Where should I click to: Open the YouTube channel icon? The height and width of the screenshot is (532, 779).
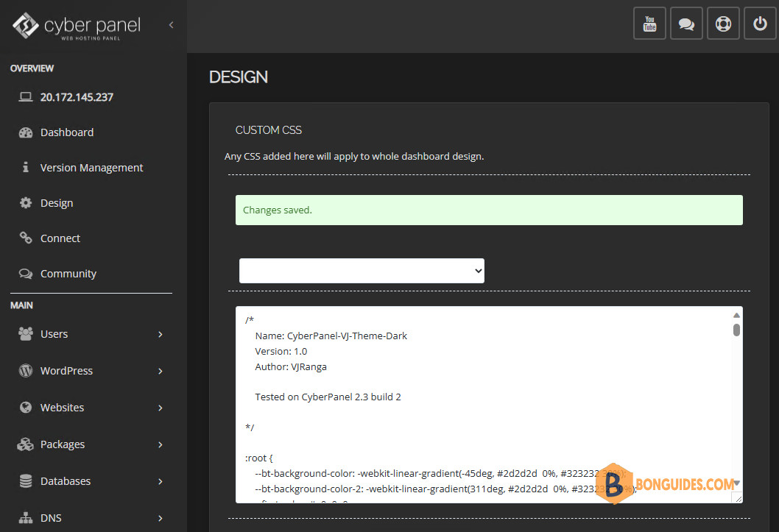pos(649,24)
